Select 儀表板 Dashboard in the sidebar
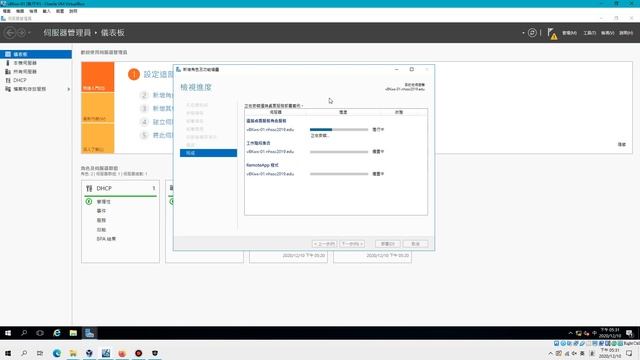Screen dimensions: 640x360 pos(36,54)
